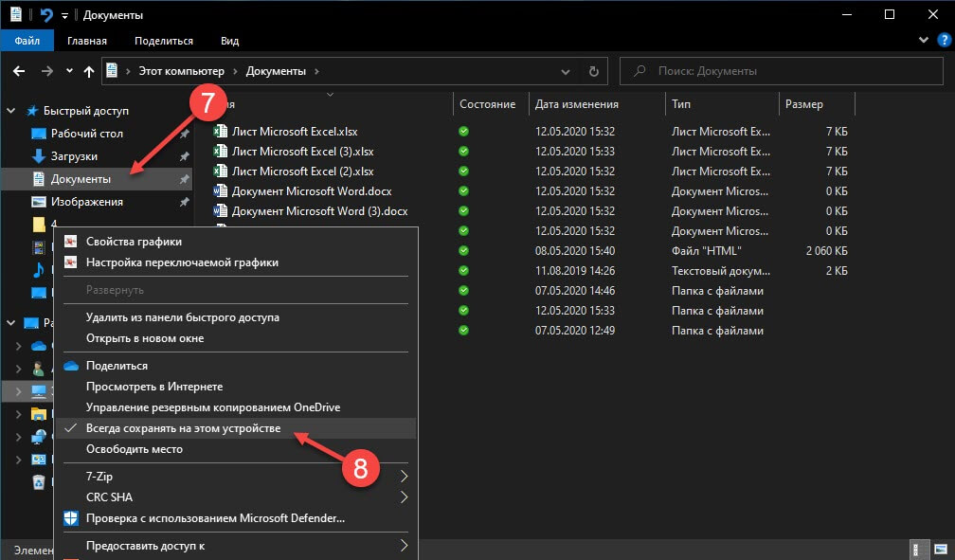955x560 pixels.
Task: Click Документ Microsoft Word.docx file icon
Action: coord(221,190)
